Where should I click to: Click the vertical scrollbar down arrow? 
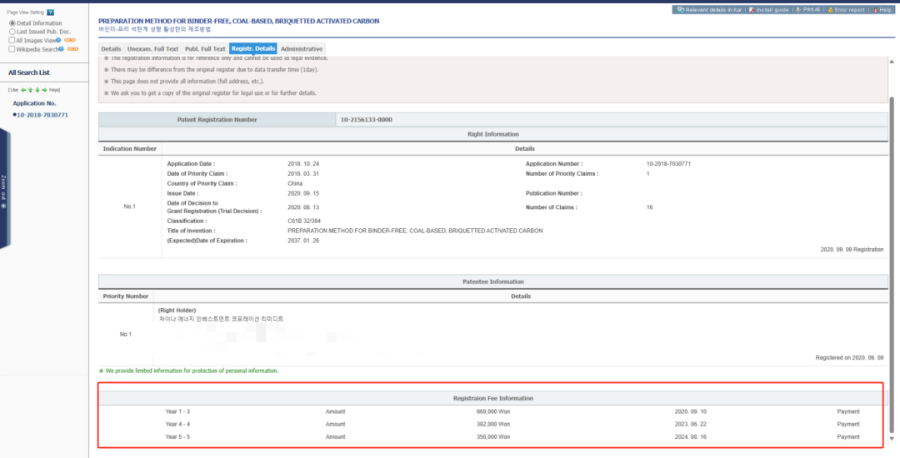point(891,438)
